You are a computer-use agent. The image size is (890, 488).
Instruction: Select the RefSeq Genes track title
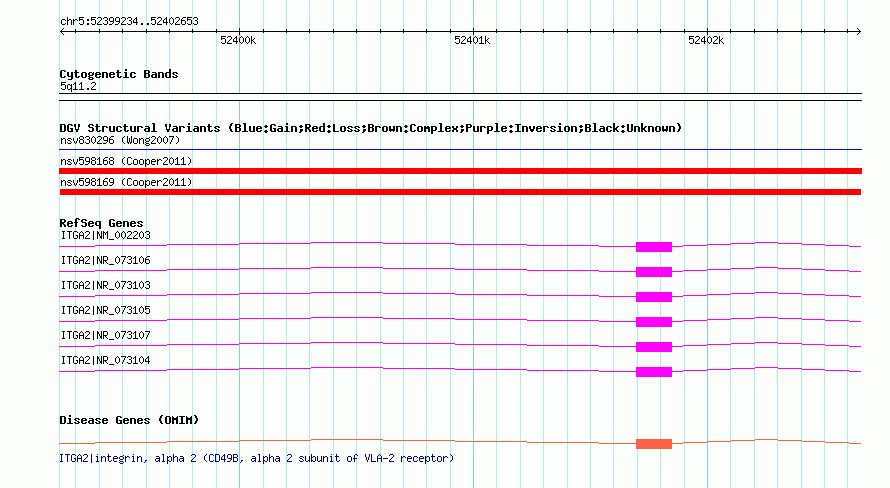pos(101,223)
